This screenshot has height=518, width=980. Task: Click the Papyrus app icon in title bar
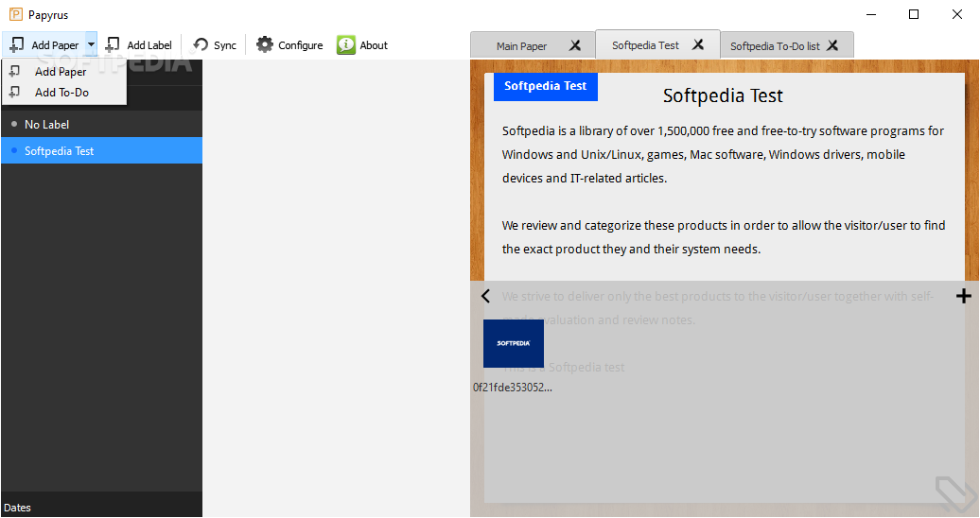[x=16, y=14]
